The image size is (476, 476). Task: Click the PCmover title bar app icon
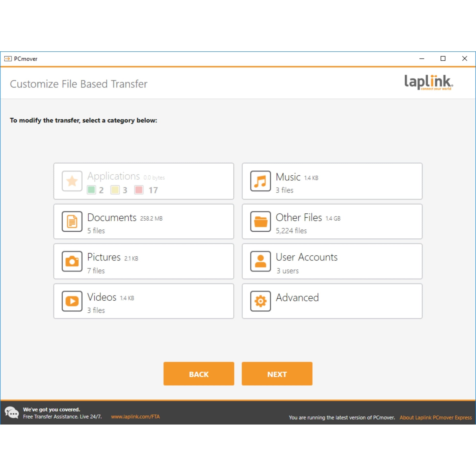(8, 59)
